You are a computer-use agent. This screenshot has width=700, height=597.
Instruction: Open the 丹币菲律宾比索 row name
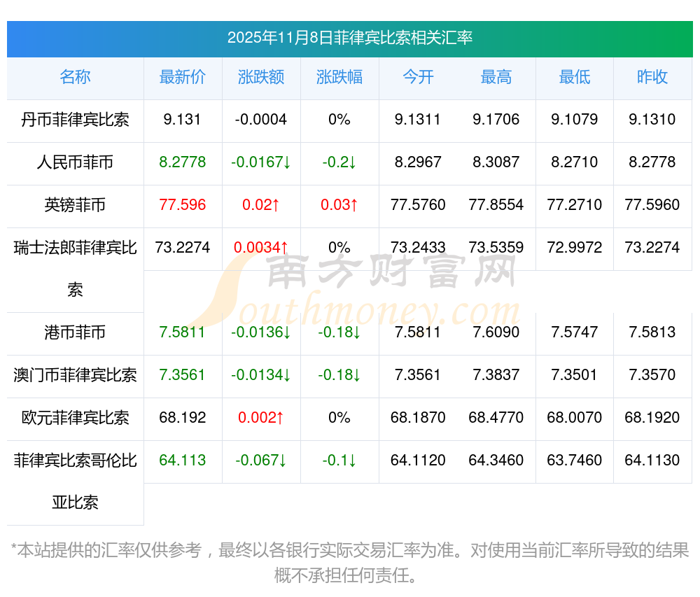(75, 120)
